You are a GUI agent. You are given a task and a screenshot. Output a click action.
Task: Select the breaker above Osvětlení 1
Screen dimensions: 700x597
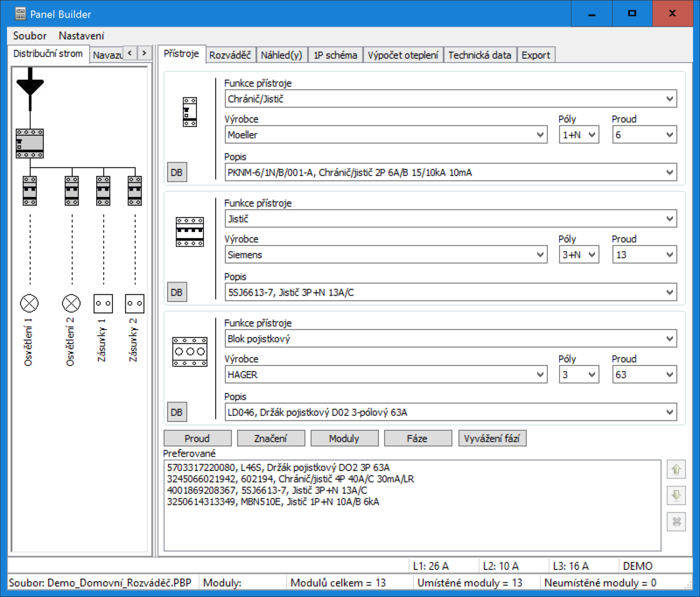[x=30, y=190]
